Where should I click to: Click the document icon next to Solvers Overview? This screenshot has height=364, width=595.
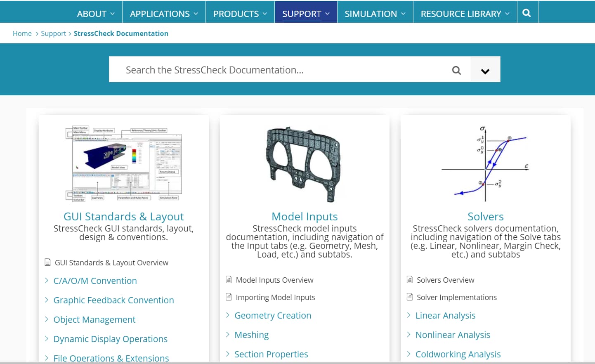[409, 280]
